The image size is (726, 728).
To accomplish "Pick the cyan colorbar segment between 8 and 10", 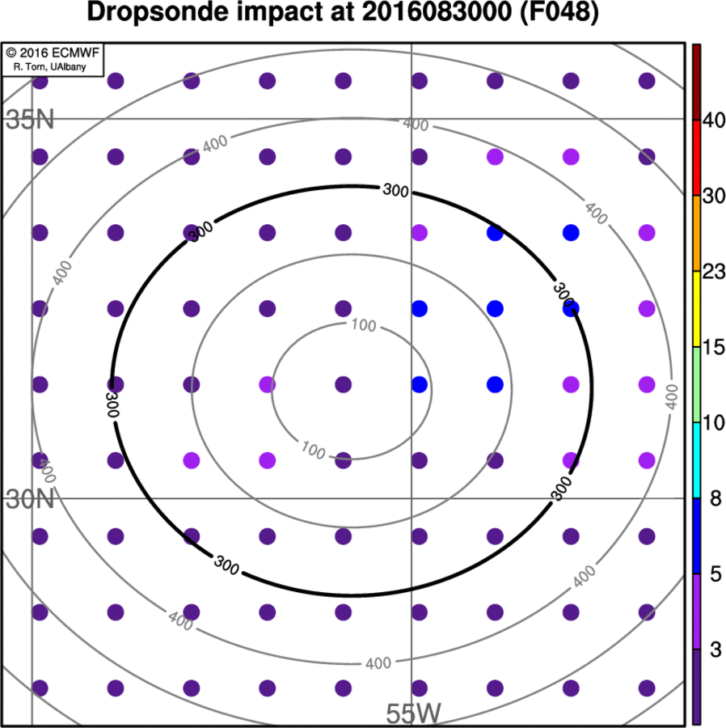I will (696, 460).
